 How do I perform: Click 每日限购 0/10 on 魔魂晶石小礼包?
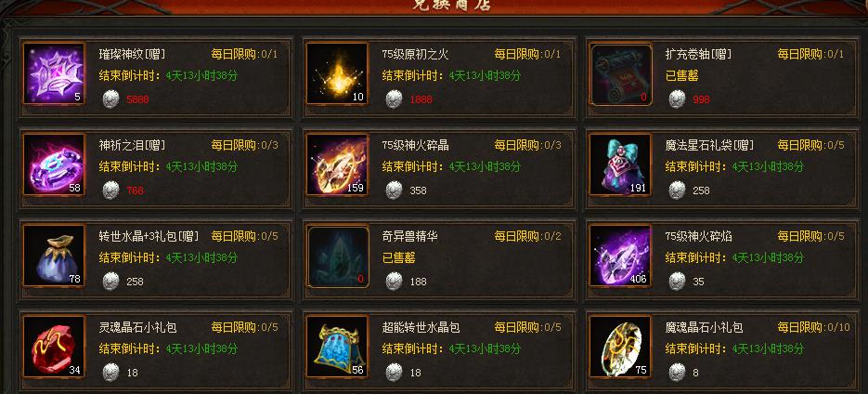click(x=813, y=327)
